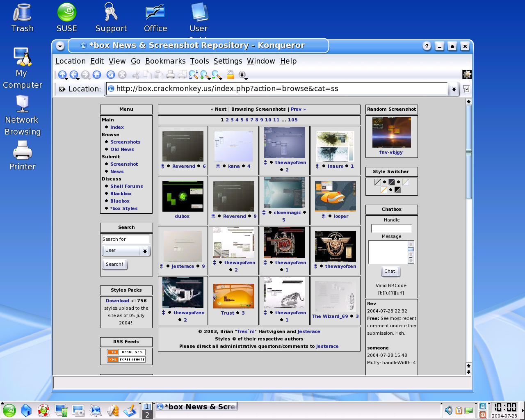Decrease font size with zoom-out magnifier
This screenshot has height=420, width=525.
[217, 75]
